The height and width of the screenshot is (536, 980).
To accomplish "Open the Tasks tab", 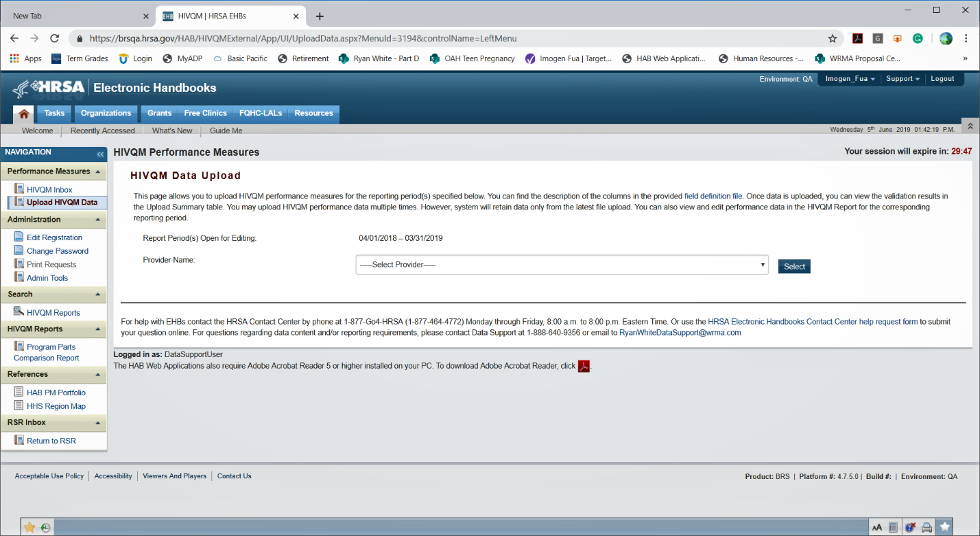I will (x=54, y=114).
